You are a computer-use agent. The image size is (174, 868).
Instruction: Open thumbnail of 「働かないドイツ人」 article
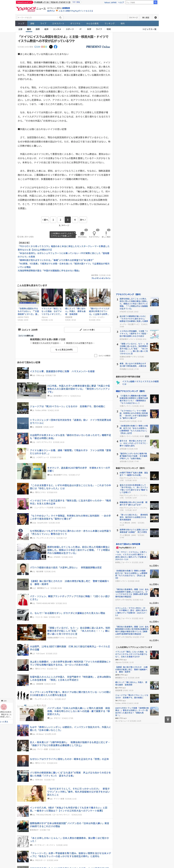100,298
